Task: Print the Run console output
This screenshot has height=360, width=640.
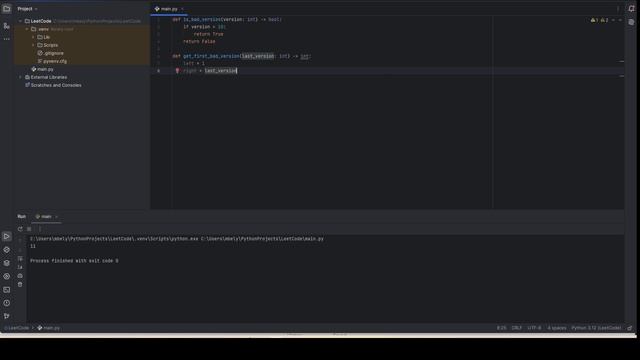Action: 20,276
